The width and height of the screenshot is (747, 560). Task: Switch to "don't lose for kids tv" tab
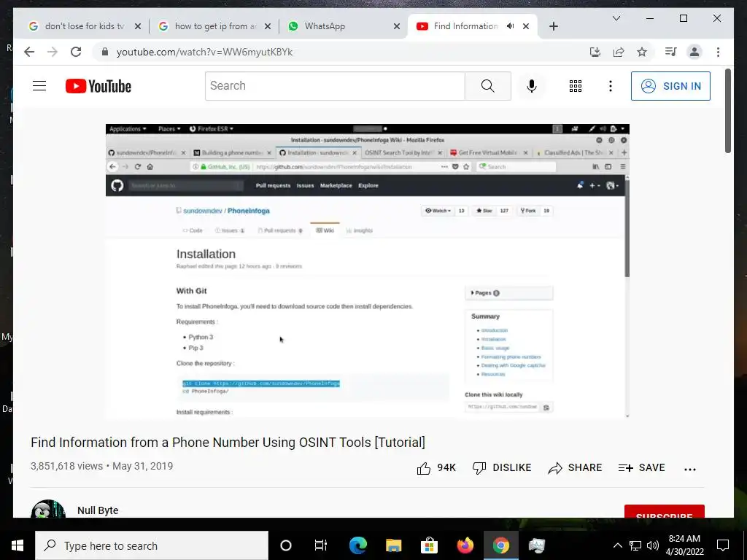coord(85,26)
